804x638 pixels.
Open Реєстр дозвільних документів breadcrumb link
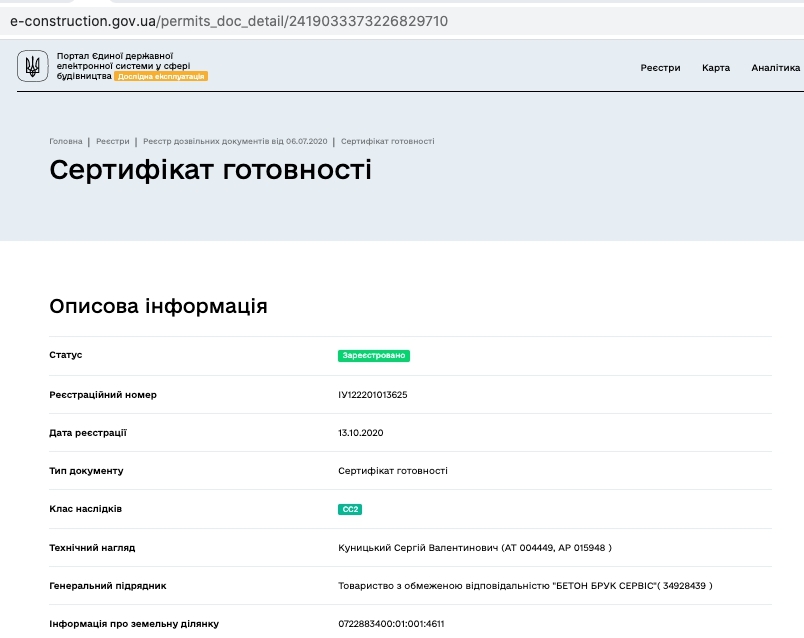click(x=235, y=141)
